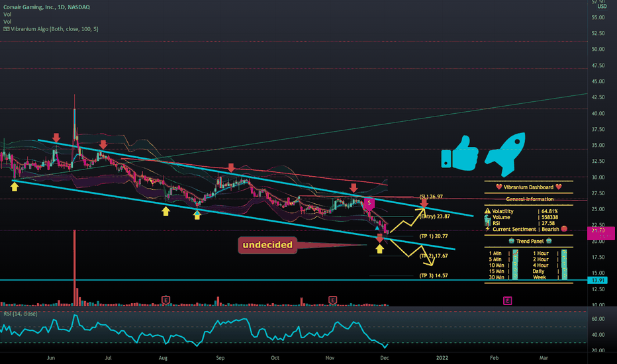
Task: Open the earnings E marker near Nov
Action: pos(332,300)
